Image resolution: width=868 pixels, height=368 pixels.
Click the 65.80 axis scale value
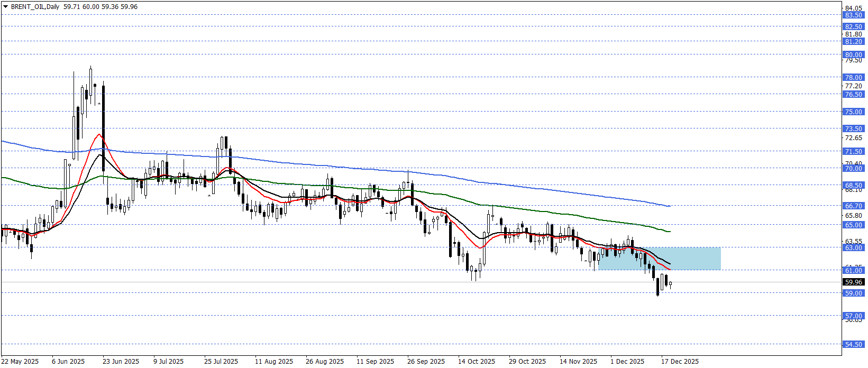point(854,215)
